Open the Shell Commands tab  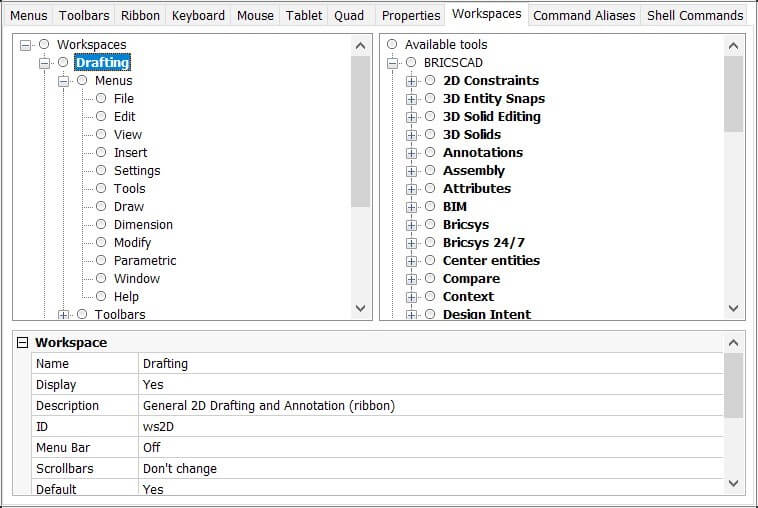695,16
